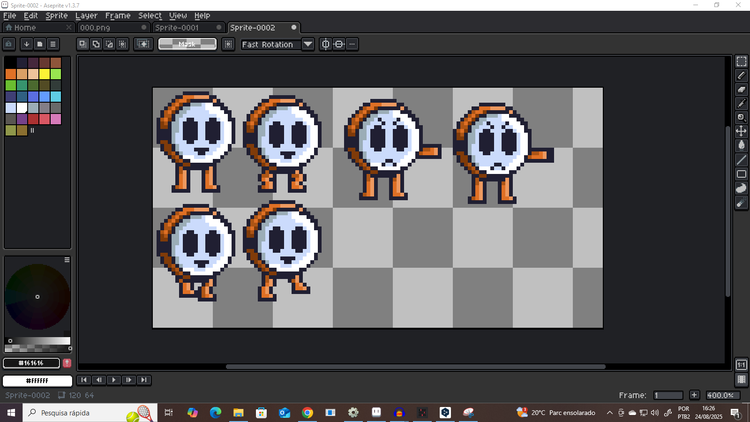Open the palette options menu icon
Viewport: 750px width, 422px height.
[x=53, y=44]
